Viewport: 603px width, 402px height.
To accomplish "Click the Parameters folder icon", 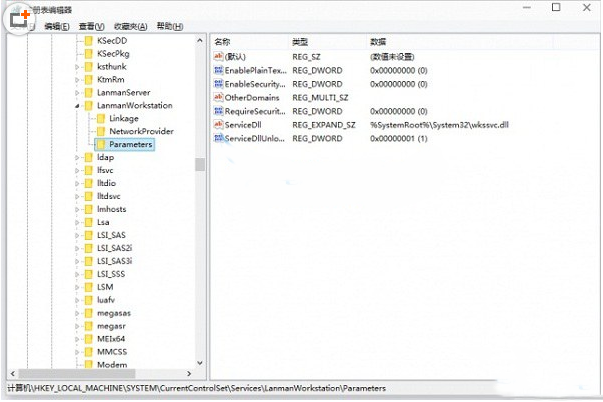I will click(101, 145).
